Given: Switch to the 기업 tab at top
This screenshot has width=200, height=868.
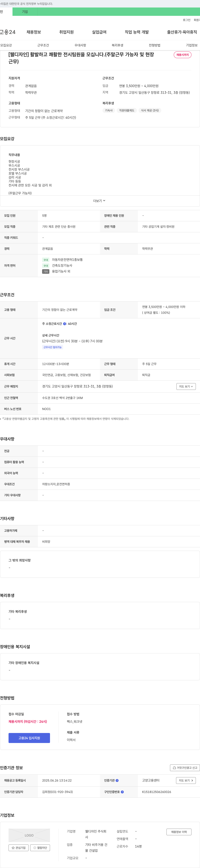Looking at the screenshot, I should (25, 12).
